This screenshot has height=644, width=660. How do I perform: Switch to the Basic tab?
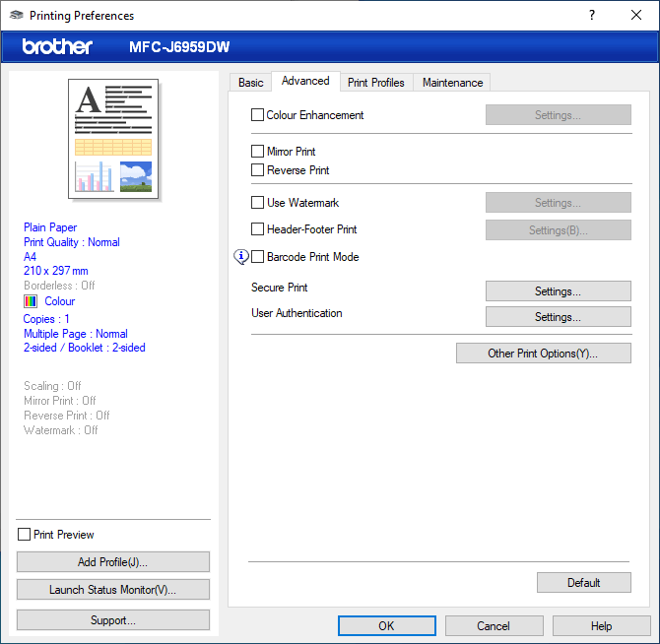(250, 83)
